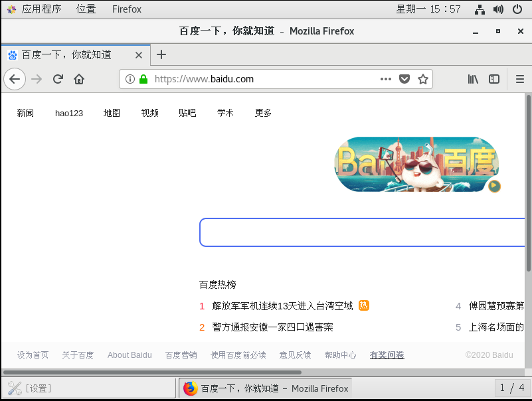Open a new tab with plus button
The width and height of the screenshot is (532, 401).
pos(161,54)
